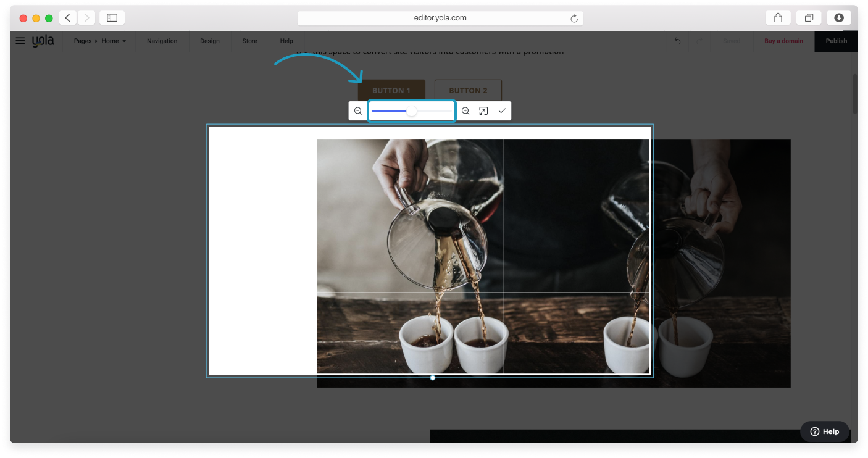The width and height of the screenshot is (868, 458).
Task: Open the Help chat bubble
Action: point(825,431)
